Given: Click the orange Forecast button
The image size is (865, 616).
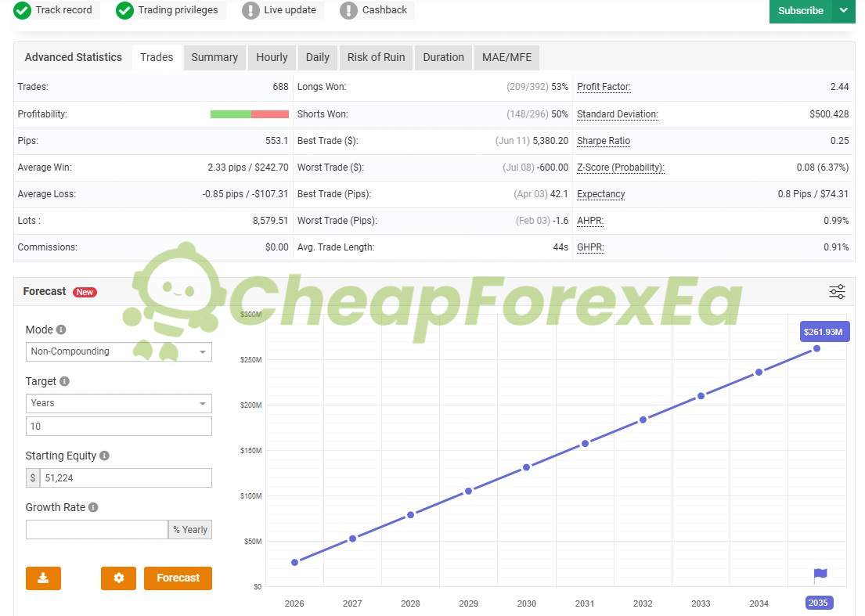Looking at the screenshot, I should 178,578.
